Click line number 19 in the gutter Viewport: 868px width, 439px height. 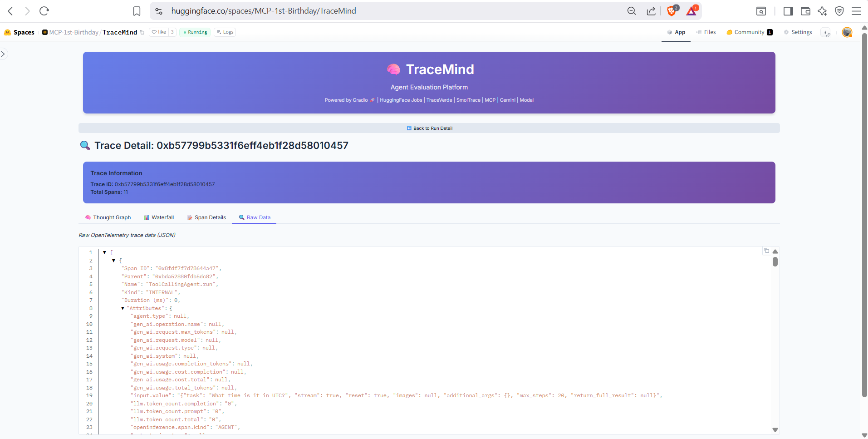tap(89, 395)
